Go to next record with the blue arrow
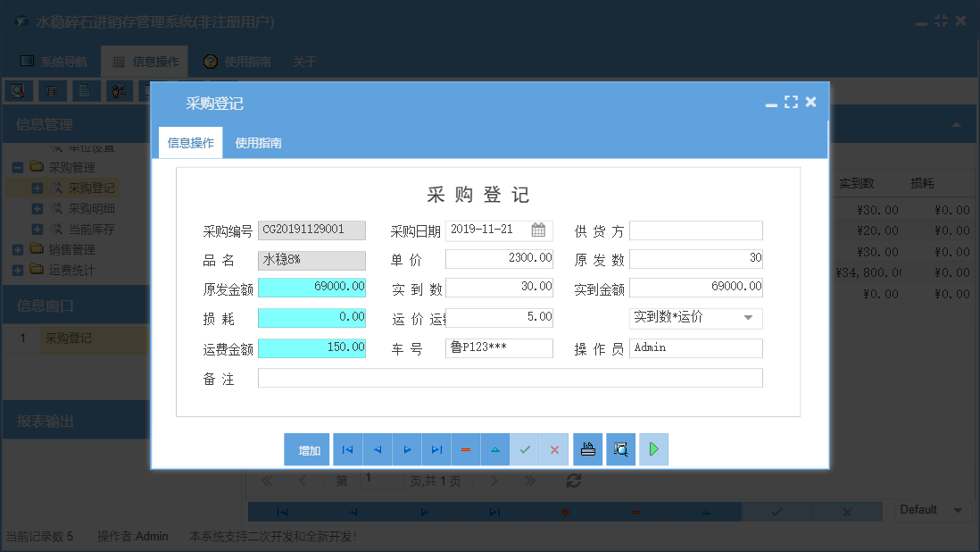This screenshot has height=552, width=980. [x=407, y=449]
